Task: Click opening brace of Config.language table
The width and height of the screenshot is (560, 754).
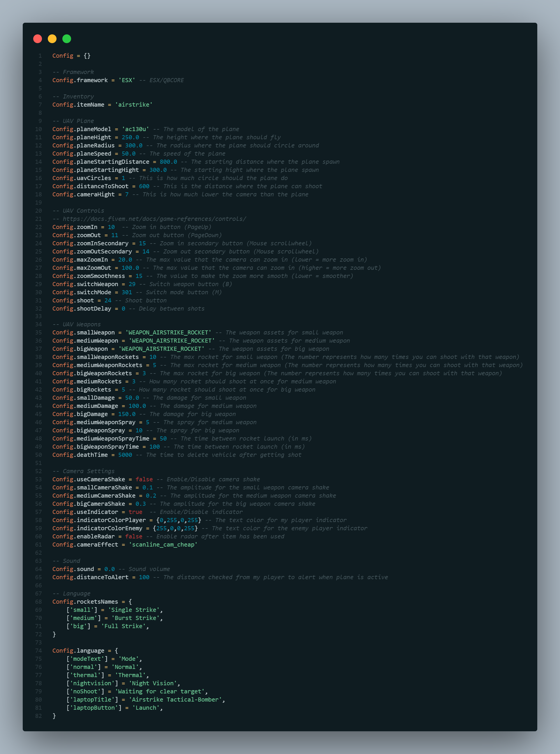Action: point(116,651)
